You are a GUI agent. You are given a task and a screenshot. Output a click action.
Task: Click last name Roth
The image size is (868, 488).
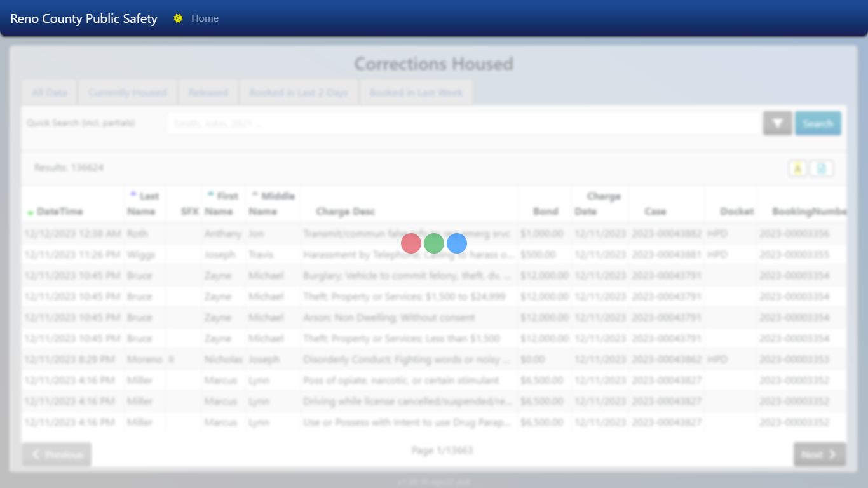coord(137,234)
